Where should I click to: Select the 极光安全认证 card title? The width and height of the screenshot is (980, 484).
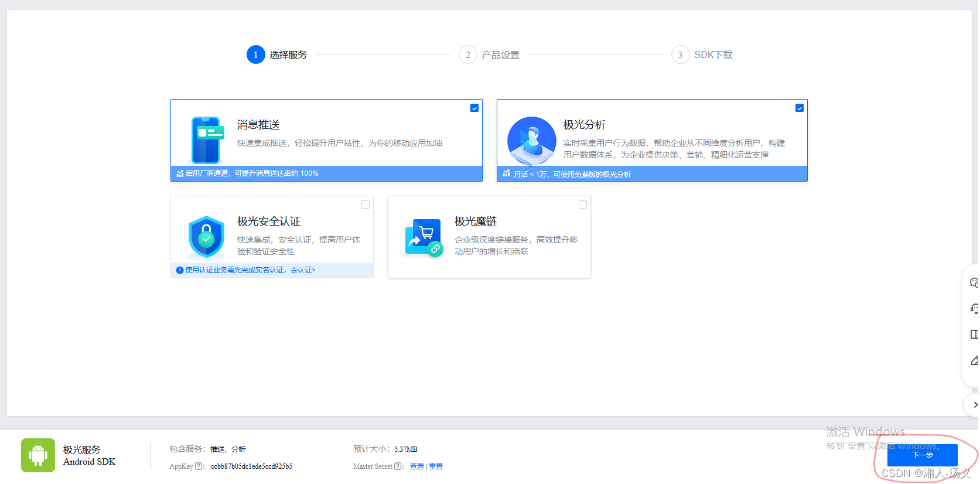pyautogui.click(x=269, y=221)
